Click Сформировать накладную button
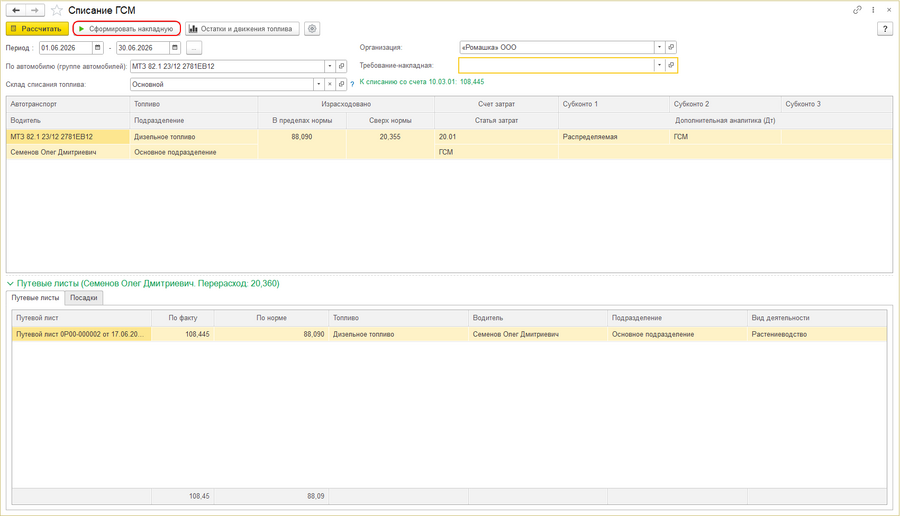This screenshot has width=900, height=516. coord(127,29)
